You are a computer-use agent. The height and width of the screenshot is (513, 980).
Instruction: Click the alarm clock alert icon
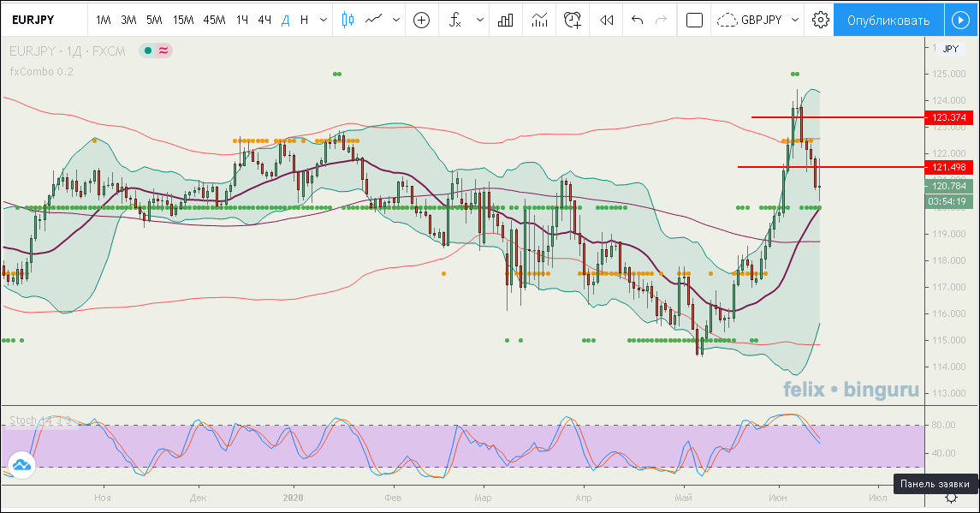click(x=573, y=20)
